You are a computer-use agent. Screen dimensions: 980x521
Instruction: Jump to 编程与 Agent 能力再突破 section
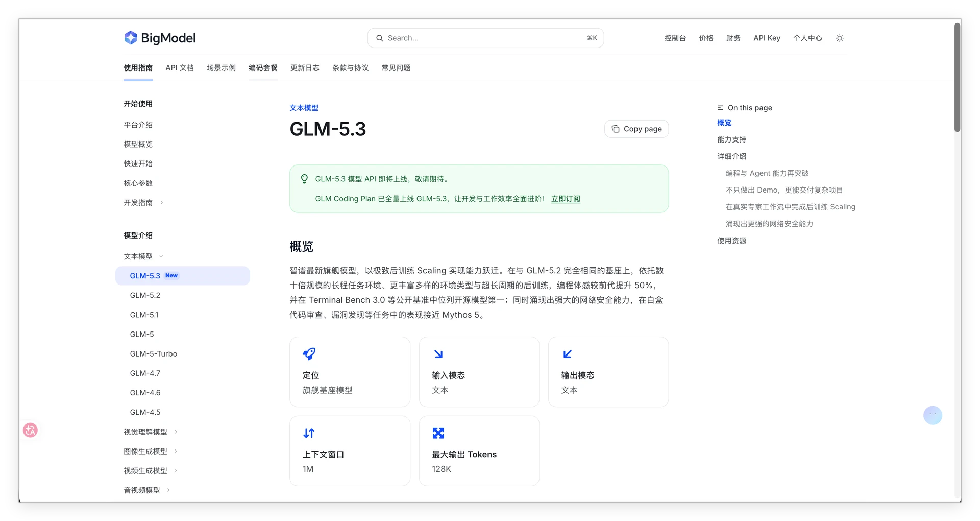click(x=767, y=173)
